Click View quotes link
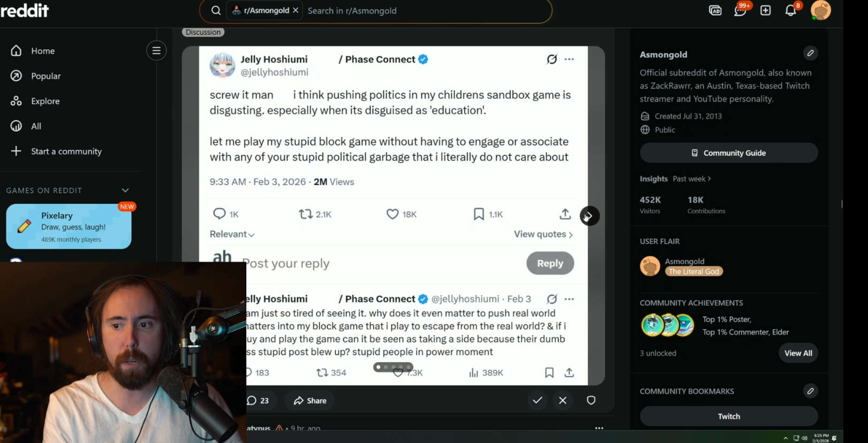868x443 pixels. [x=544, y=234]
